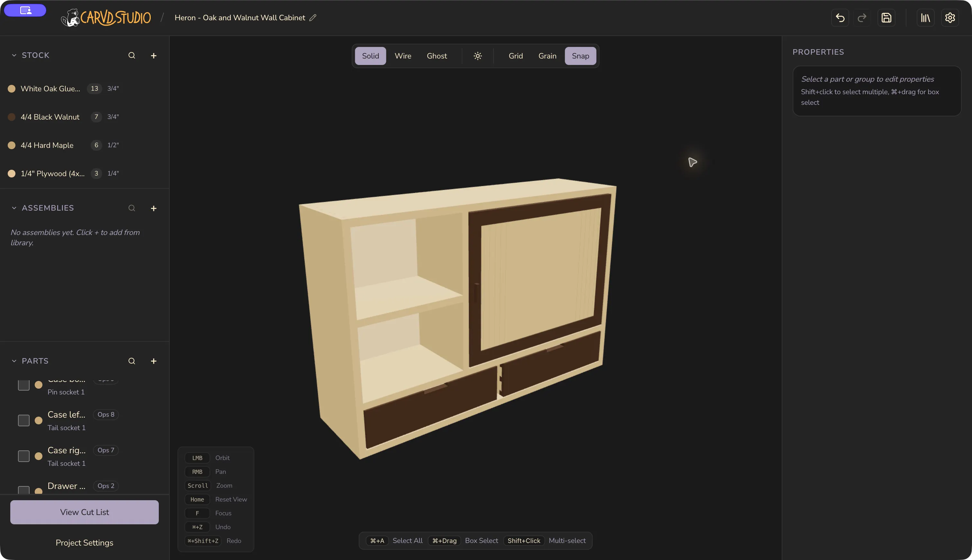The image size is (972, 560).
Task: Click the purple screen badge icon
Action: point(25,10)
